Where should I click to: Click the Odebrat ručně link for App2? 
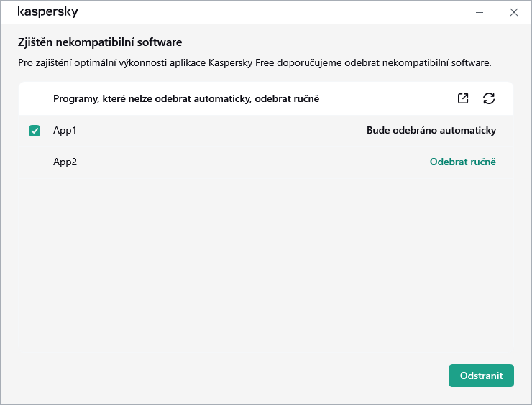pos(462,162)
